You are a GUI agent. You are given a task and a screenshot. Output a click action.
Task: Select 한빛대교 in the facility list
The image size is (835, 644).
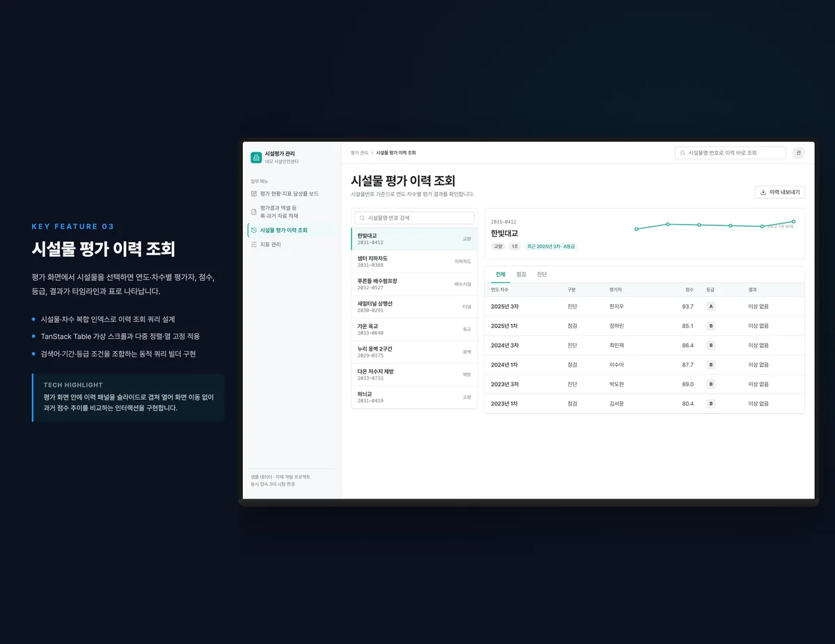tap(414, 239)
